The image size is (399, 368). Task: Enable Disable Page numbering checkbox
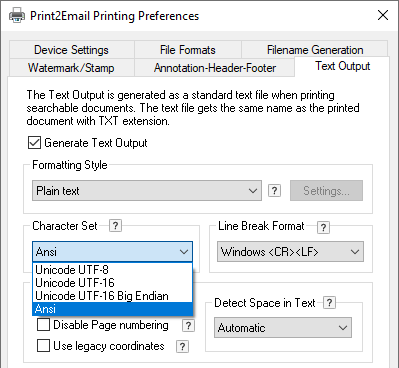[x=43, y=324]
